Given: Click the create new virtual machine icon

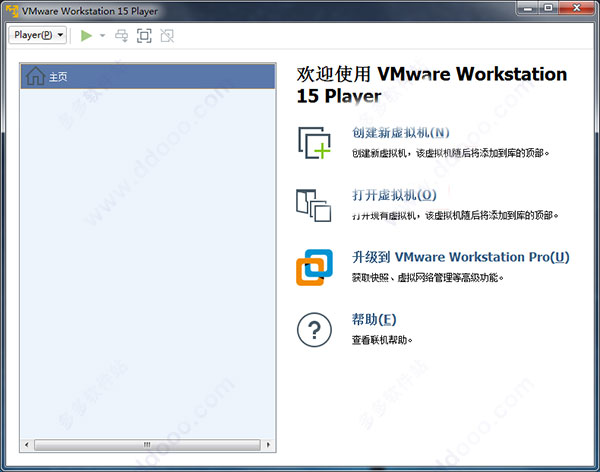Looking at the screenshot, I should [314, 143].
